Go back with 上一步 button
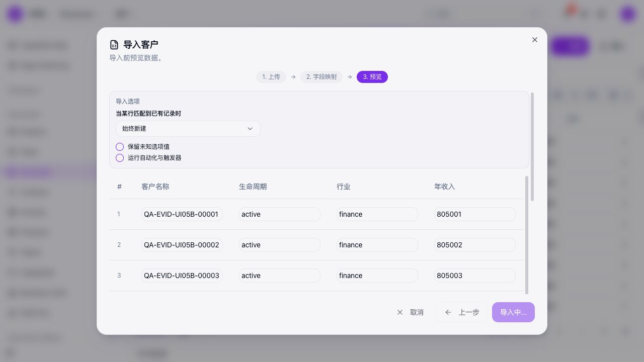The height and width of the screenshot is (362, 644). (x=462, y=312)
